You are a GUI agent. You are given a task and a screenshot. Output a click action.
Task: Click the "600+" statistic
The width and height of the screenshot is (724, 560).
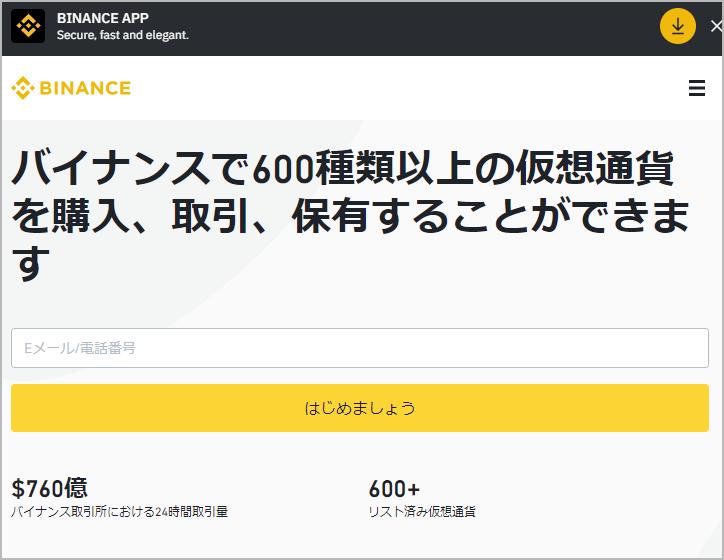pos(394,489)
